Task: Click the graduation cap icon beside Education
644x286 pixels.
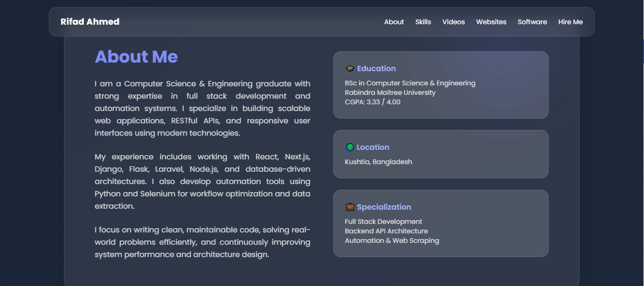Action: coord(350,69)
